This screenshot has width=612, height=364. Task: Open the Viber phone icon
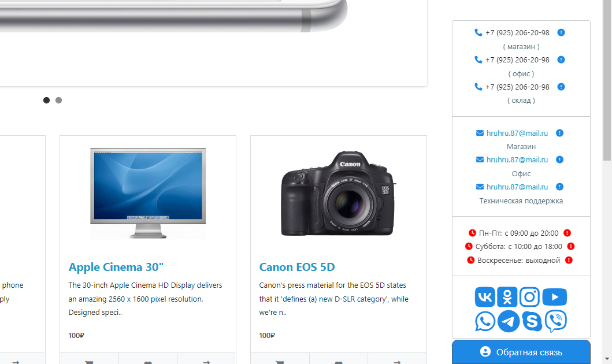click(x=556, y=321)
